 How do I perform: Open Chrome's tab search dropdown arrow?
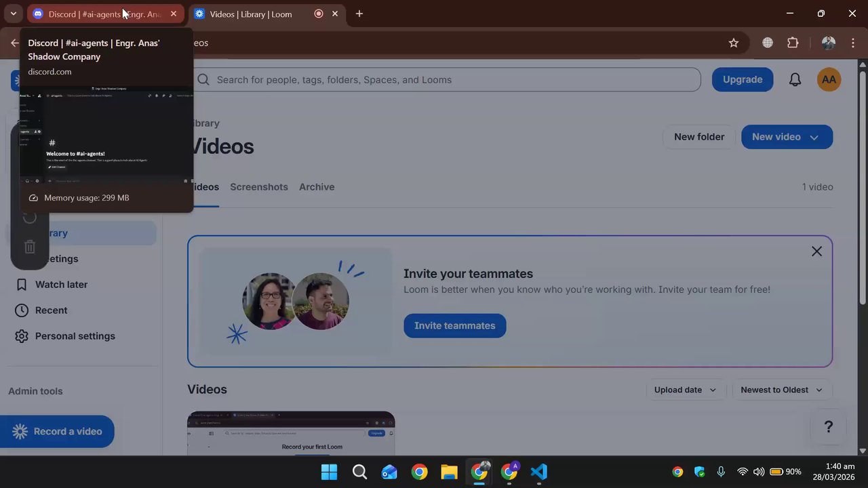pyautogui.click(x=13, y=14)
